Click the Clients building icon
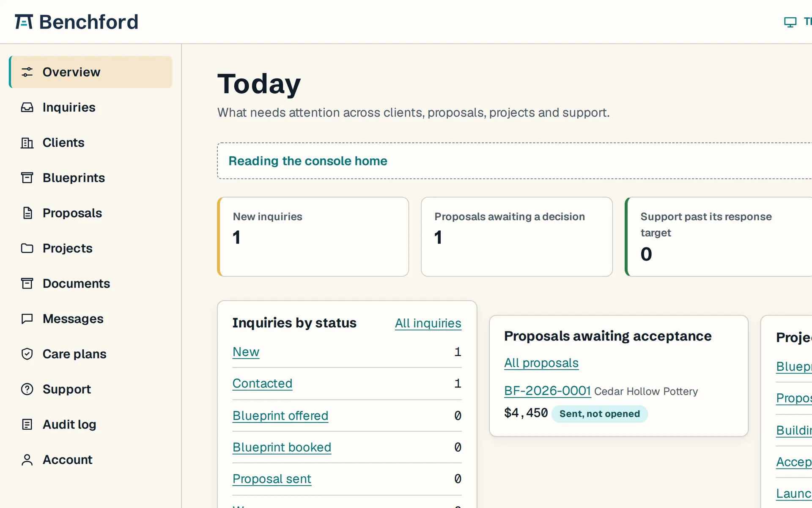This screenshot has width=812, height=508. click(x=27, y=143)
